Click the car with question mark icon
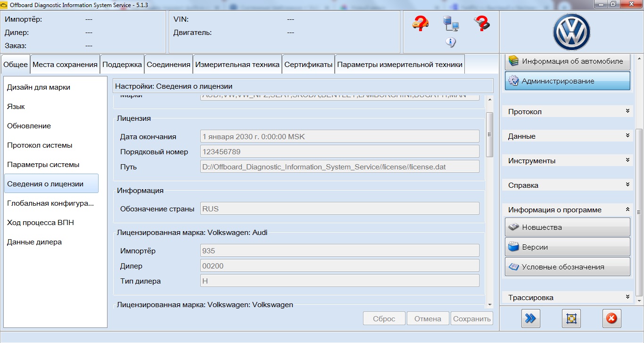 tap(420, 23)
